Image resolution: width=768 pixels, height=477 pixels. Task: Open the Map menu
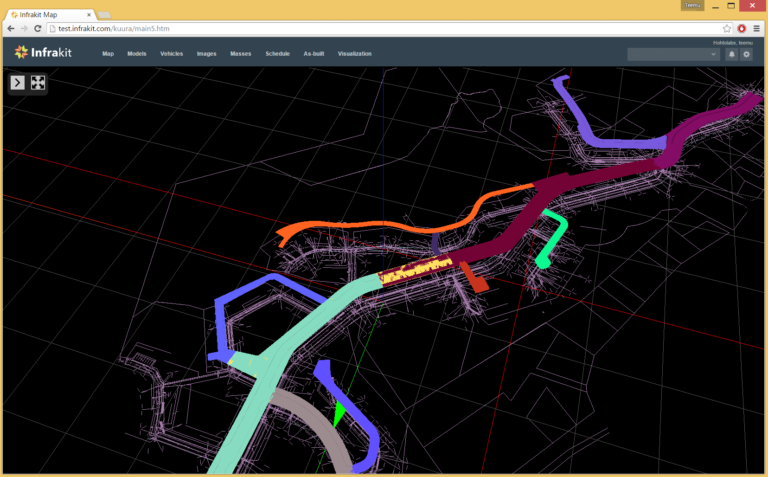pyautogui.click(x=108, y=53)
